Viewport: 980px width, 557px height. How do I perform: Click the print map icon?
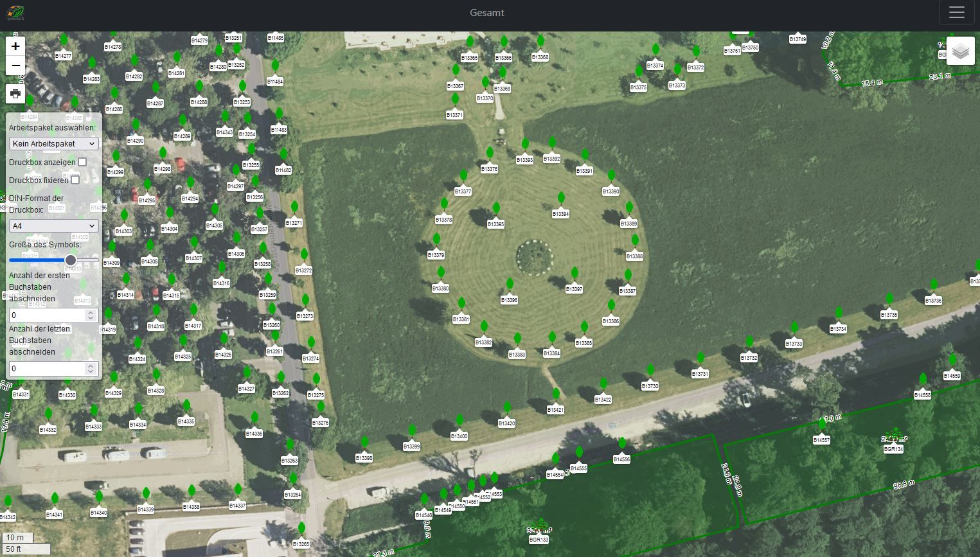coord(15,94)
